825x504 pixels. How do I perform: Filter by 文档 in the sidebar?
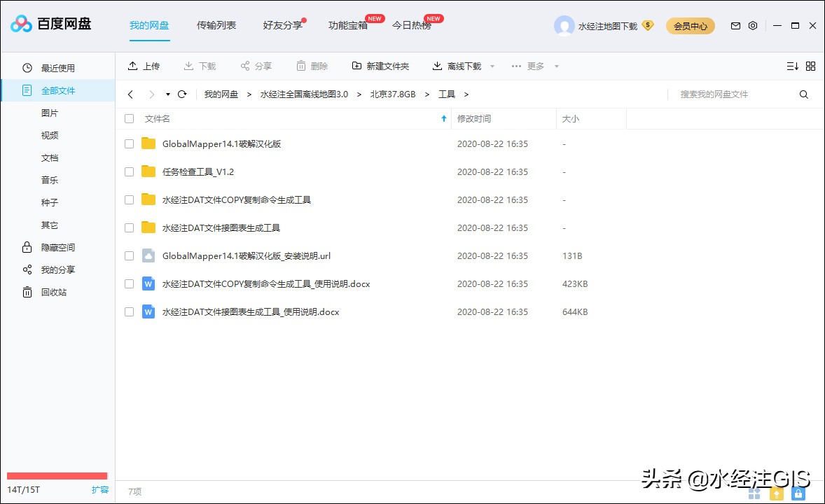pyautogui.click(x=50, y=157)
